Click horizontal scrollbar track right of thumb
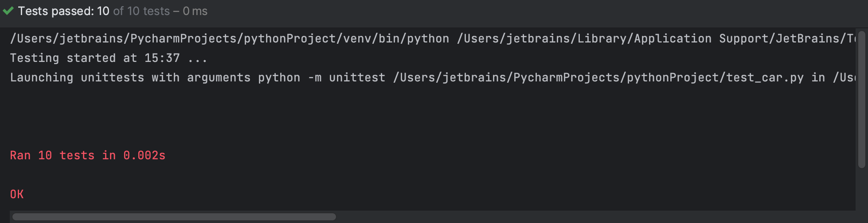The height and width of the screenshot is (223, 868). pos(576,217)
